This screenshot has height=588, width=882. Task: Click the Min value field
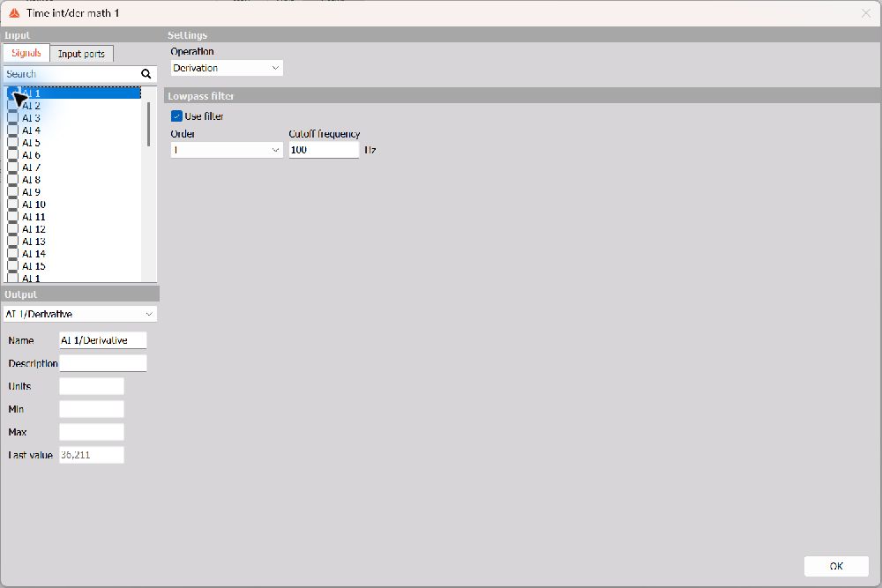click(92, 409)
